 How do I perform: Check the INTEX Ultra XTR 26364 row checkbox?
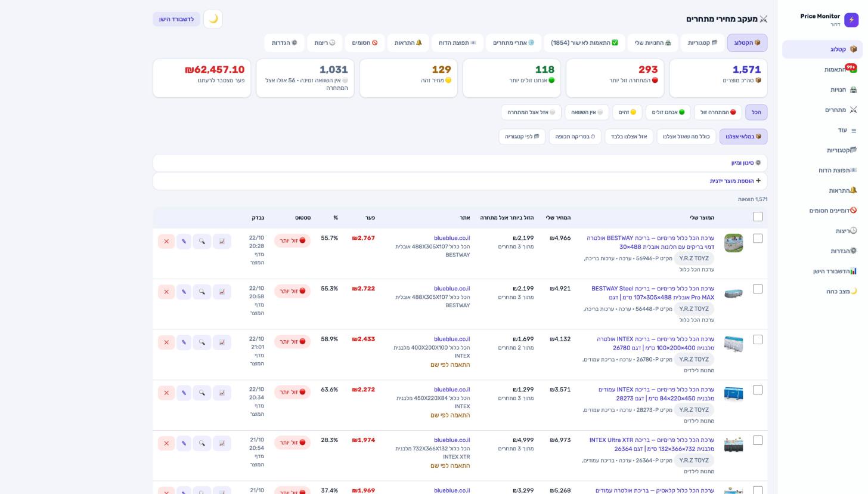758,440
